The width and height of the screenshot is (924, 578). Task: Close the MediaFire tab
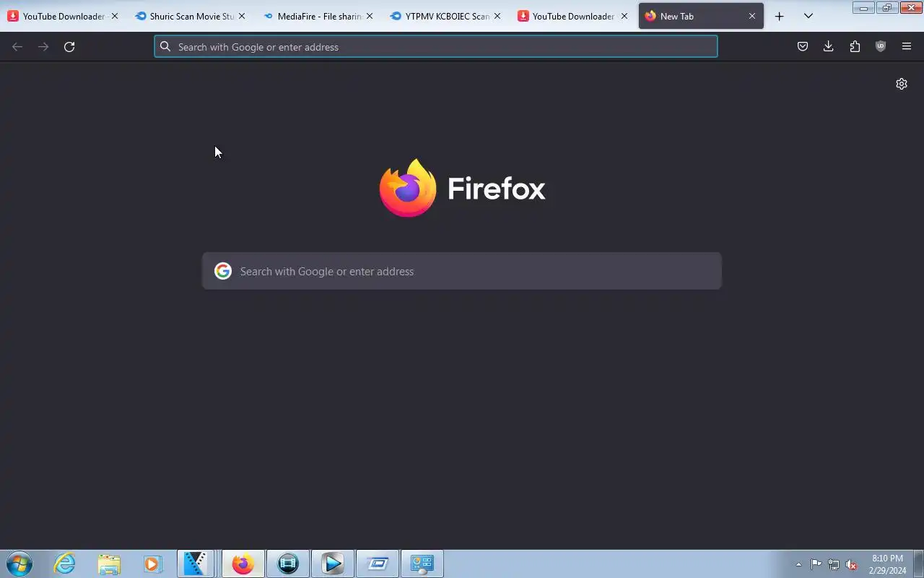[x=370, y=16]
